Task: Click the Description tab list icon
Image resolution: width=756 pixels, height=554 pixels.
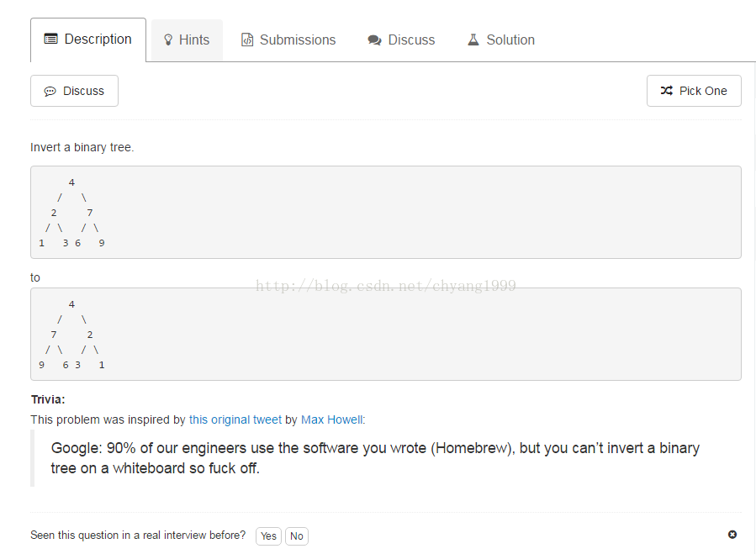Action: click(x=51, y=40)
